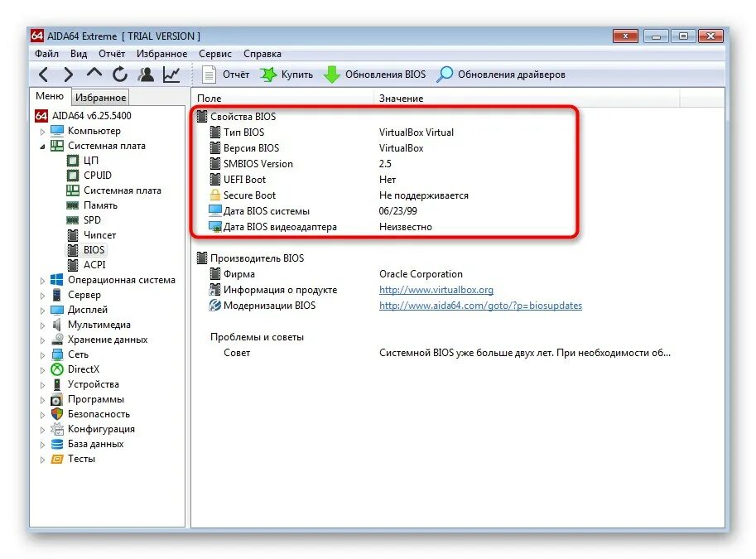The image size is (756, 559).
Task: Open remote user management icon
Action: coord(146,75)
